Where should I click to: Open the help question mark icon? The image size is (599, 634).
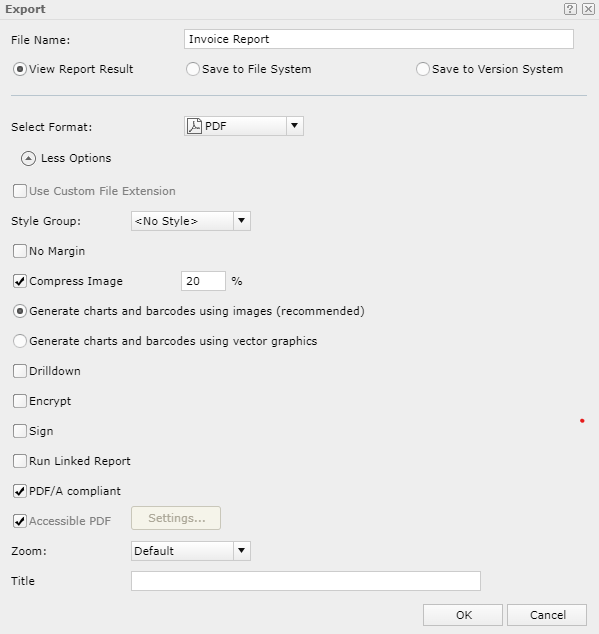coord(570,9)
